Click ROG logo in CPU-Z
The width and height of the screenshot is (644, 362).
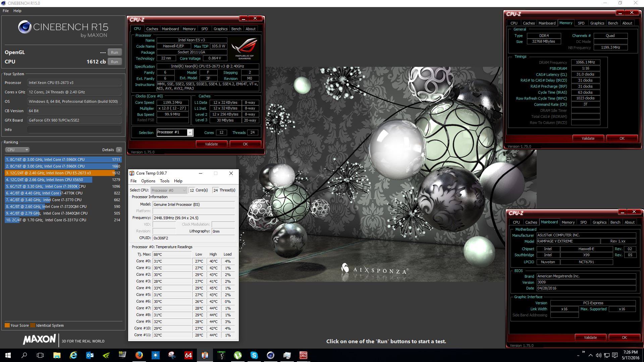tap(245, 49)
